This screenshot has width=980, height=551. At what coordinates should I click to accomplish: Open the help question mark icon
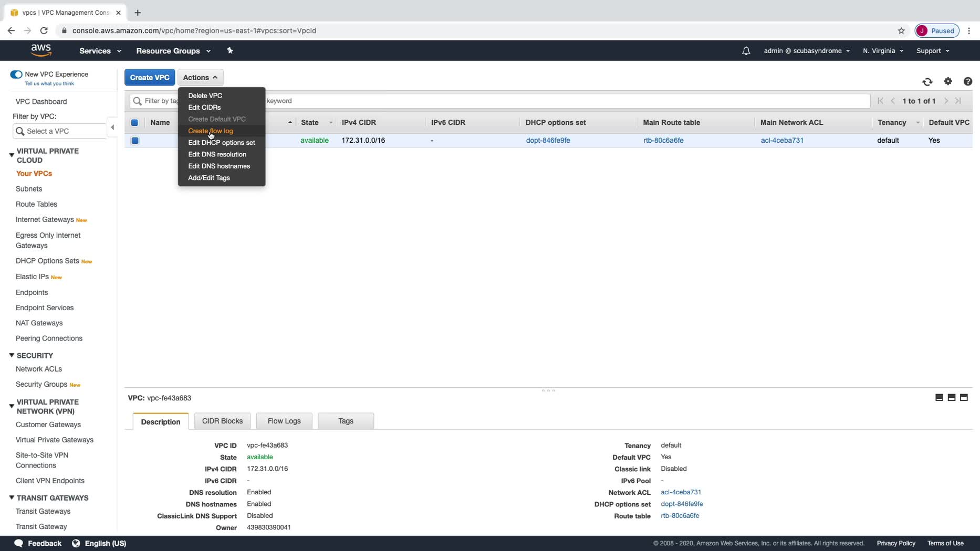pos(968,81)
